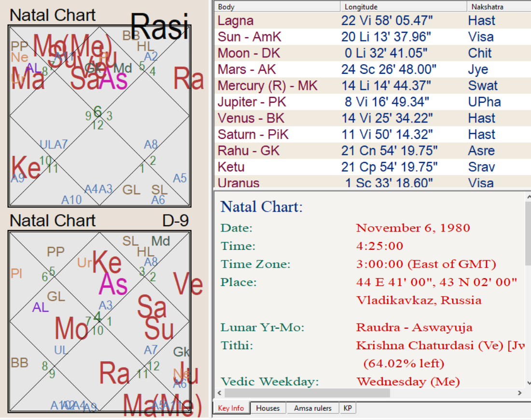Viewport: 531px width, 420px height.
Task: Click the coordinates 44 E 41' 00", 43 N 02' 00"
Action: tap(436, 282)
